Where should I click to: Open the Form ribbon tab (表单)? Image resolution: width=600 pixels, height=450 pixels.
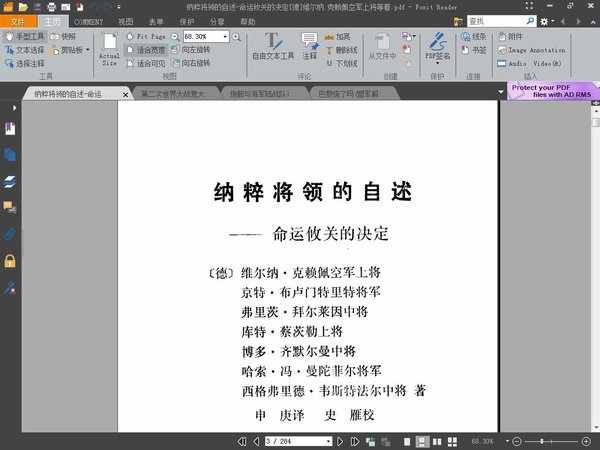coord(156,22)
